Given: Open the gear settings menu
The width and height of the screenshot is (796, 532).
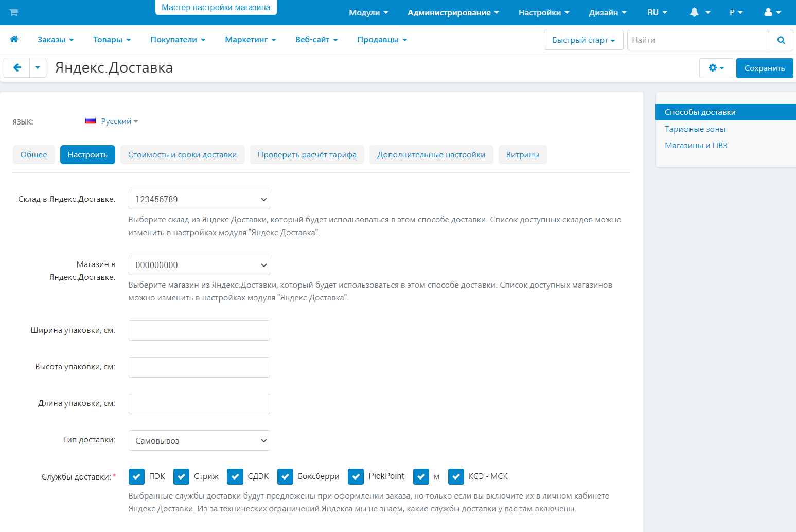Looking at the screenshot, I should (716, 68).
